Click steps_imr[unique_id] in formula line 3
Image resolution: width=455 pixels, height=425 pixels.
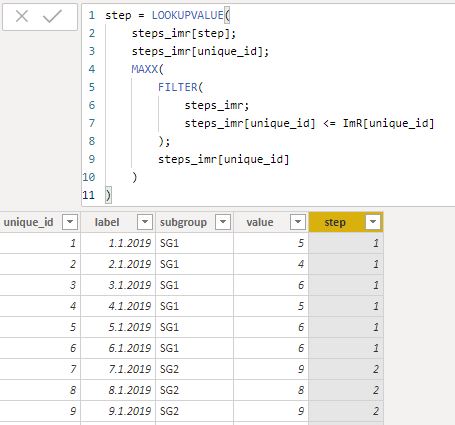click(x=198, y=51)
